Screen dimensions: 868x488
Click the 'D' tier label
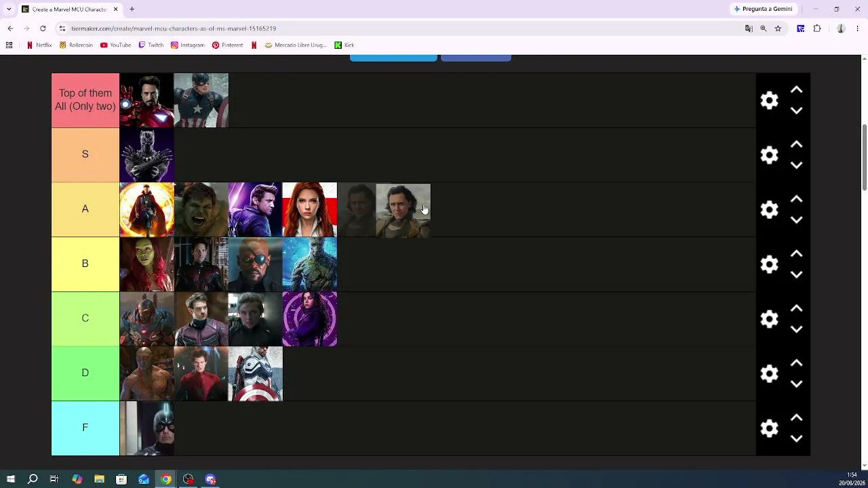click(85, 373)
